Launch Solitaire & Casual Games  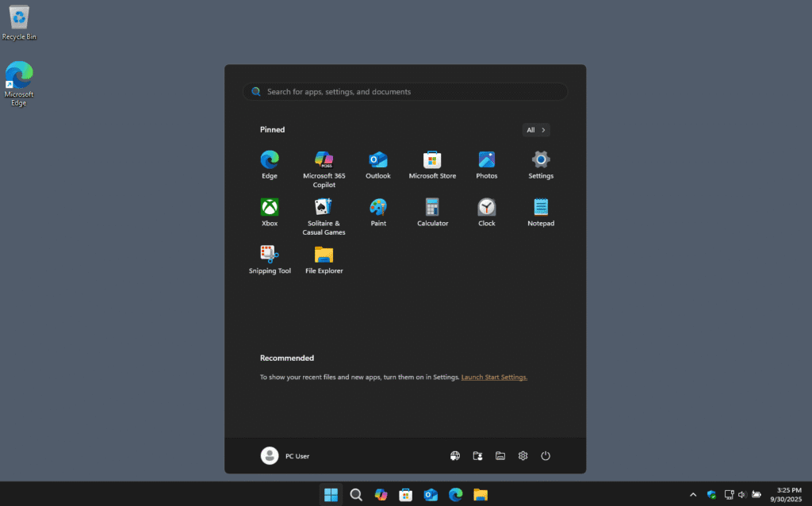(x=324, y=207)
